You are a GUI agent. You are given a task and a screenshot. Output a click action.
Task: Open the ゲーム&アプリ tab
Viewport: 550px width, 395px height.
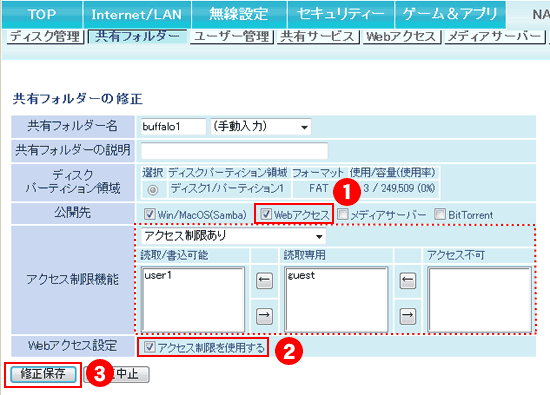(450, 14)
